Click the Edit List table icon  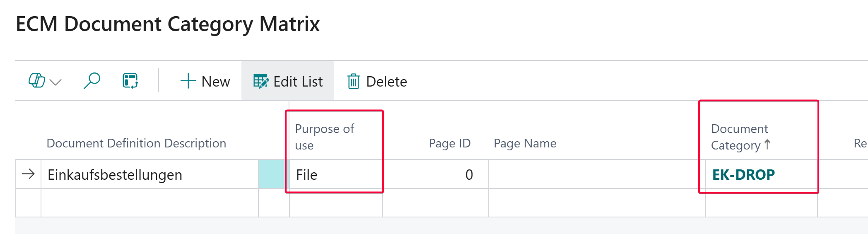[261, 82]
